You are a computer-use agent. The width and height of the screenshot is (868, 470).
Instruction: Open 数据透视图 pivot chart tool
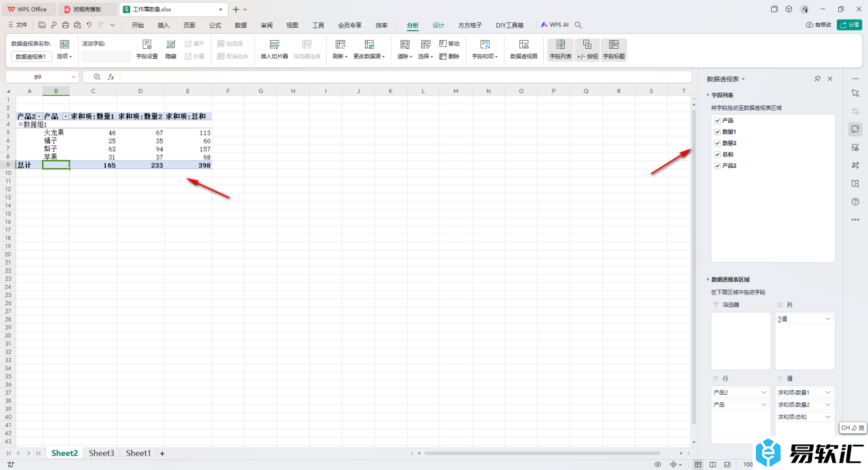524,50
